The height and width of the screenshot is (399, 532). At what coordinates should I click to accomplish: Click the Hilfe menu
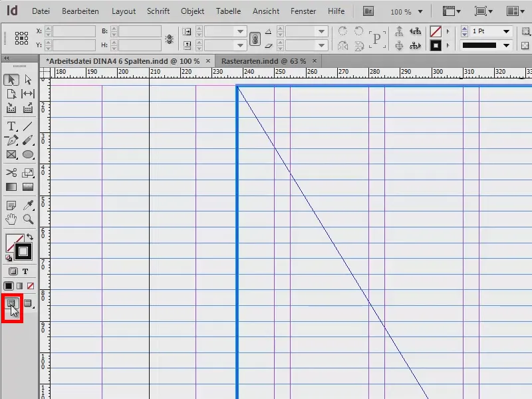(336, 11)
